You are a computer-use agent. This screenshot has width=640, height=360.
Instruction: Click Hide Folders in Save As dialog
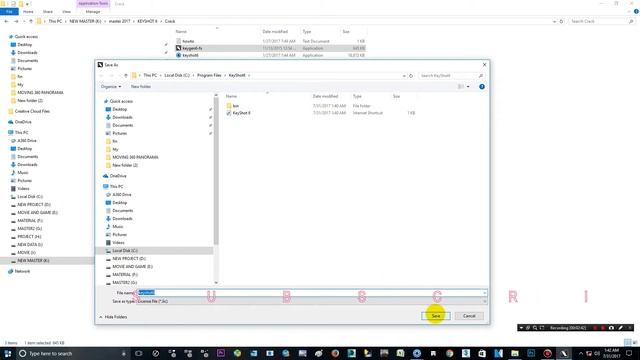(x=113, y=317)
